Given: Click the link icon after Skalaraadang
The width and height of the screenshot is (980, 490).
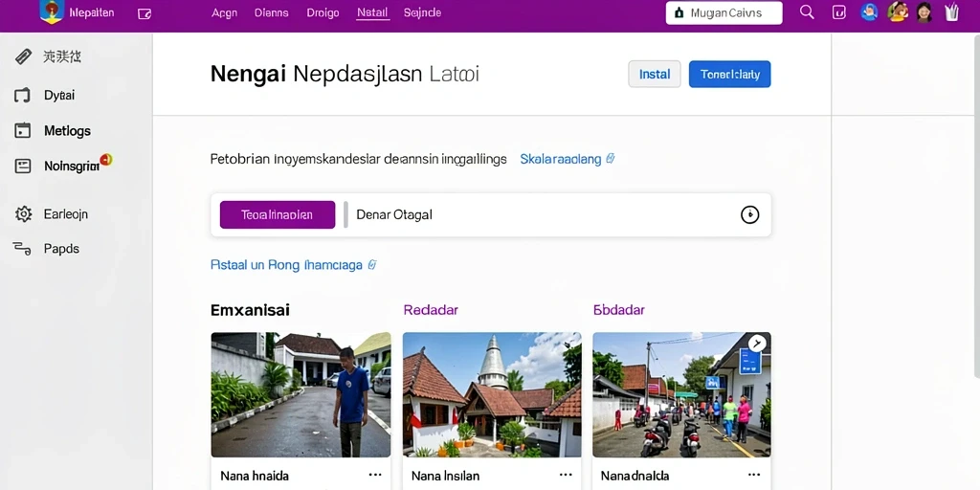Looking at the screenshot, I should (611, 159).
